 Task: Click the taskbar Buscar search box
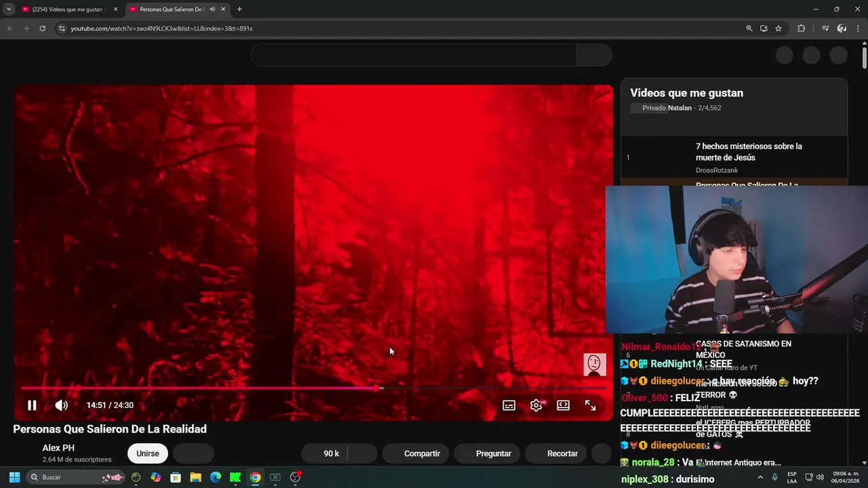[76, 477]
